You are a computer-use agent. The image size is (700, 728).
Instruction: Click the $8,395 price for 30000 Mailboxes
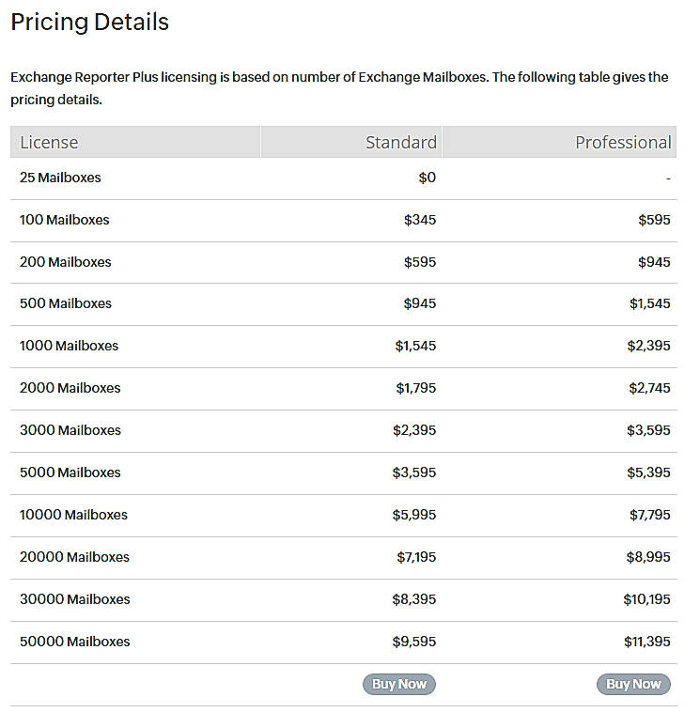[414, 599]
